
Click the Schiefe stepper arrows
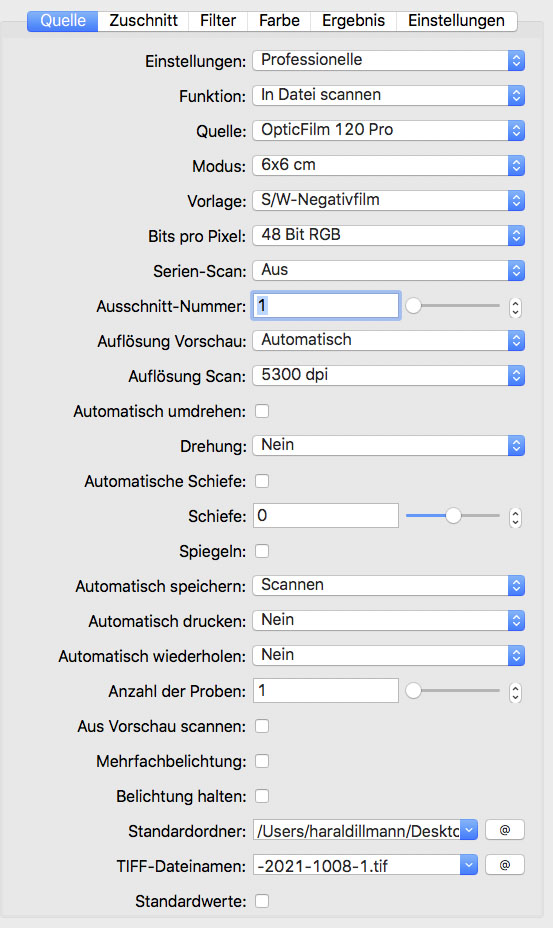pyautogui.click(x=515, y=517)
